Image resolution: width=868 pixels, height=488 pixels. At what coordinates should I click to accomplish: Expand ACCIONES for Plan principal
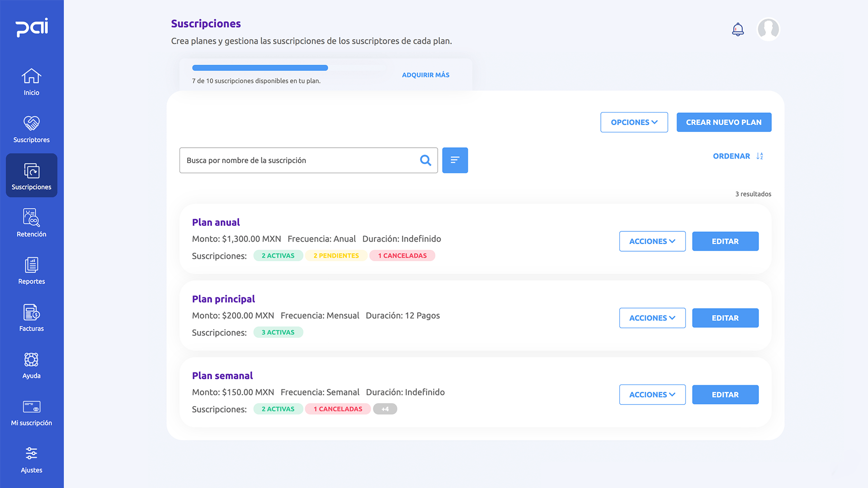652,318
